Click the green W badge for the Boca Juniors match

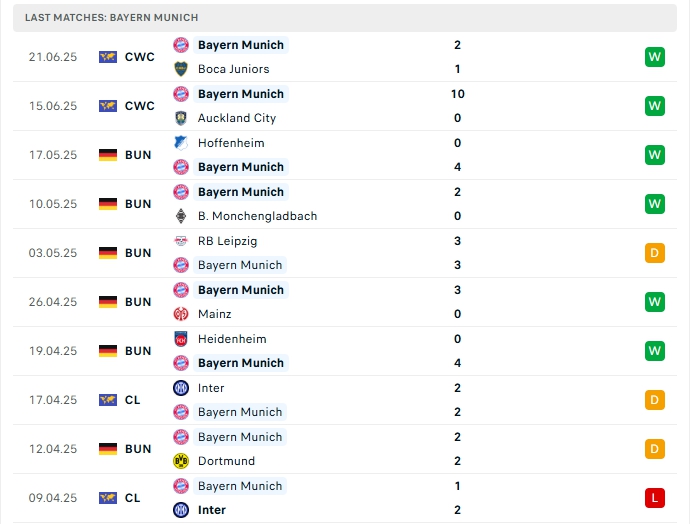655,57
